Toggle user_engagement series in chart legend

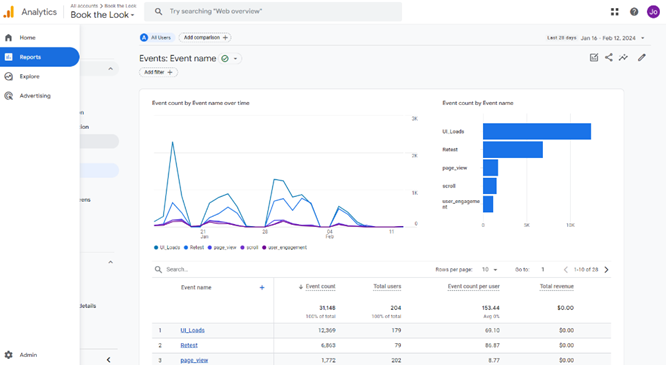[284, 247]
